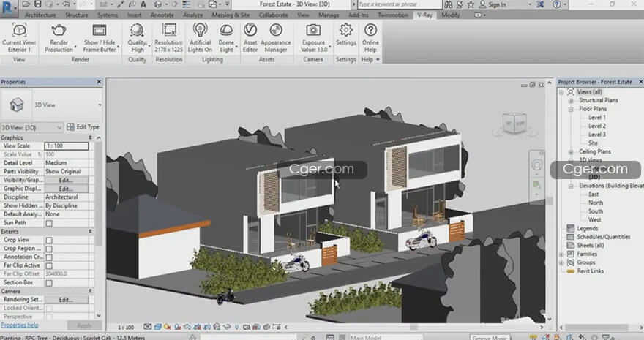Enable the Crop View checkbox

point(49,240)
